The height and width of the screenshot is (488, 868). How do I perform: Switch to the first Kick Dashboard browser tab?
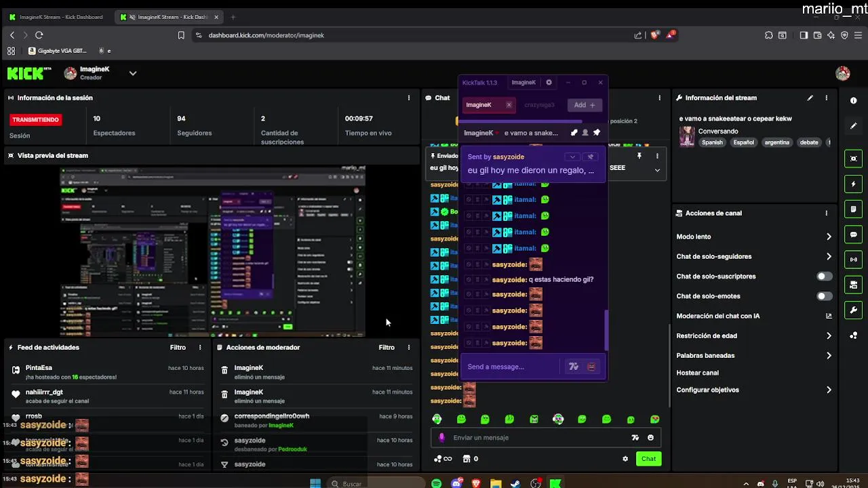click(x=56, y=17)
